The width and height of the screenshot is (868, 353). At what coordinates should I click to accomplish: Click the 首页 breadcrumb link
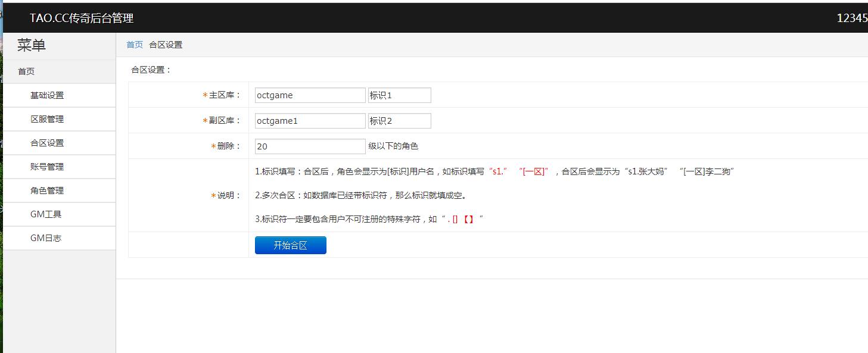pos(135,45)
